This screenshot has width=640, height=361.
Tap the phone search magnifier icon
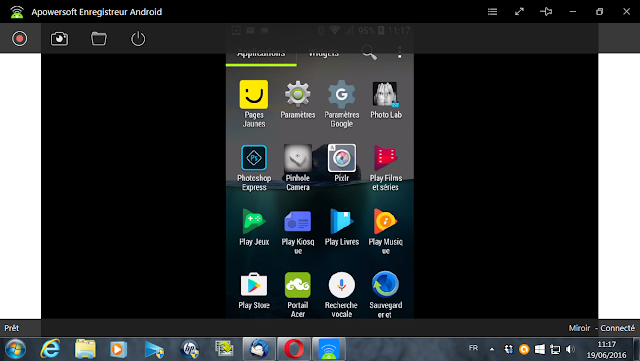[369, 52]
